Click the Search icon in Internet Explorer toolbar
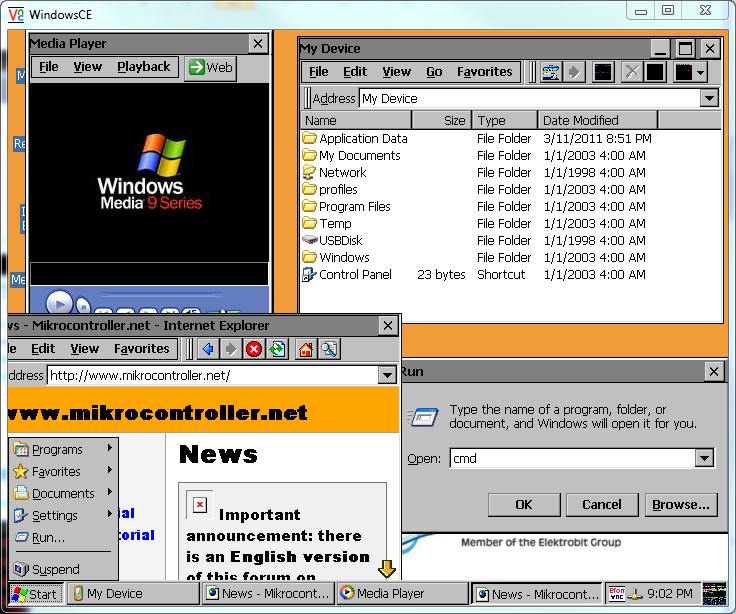 329,349
